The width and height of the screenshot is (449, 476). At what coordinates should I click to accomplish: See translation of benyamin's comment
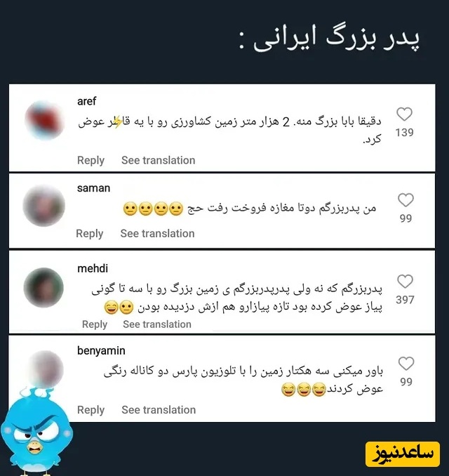coord(159,410)
